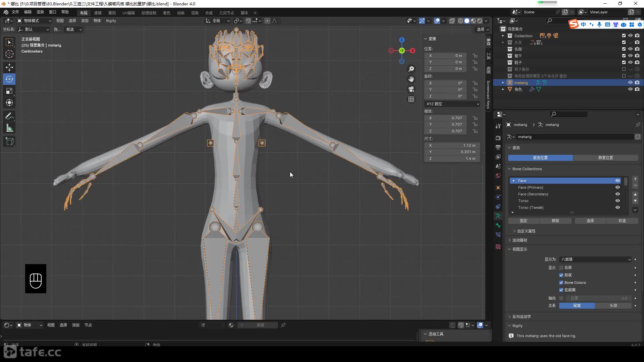The height and width of the screenshot is (362, 644).
Task: Select the Annotate tool
Action: (9, 116)
